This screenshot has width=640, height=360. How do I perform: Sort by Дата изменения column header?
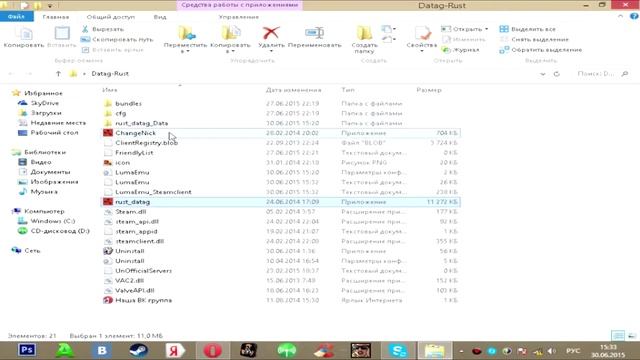click(x=293, y=89)
